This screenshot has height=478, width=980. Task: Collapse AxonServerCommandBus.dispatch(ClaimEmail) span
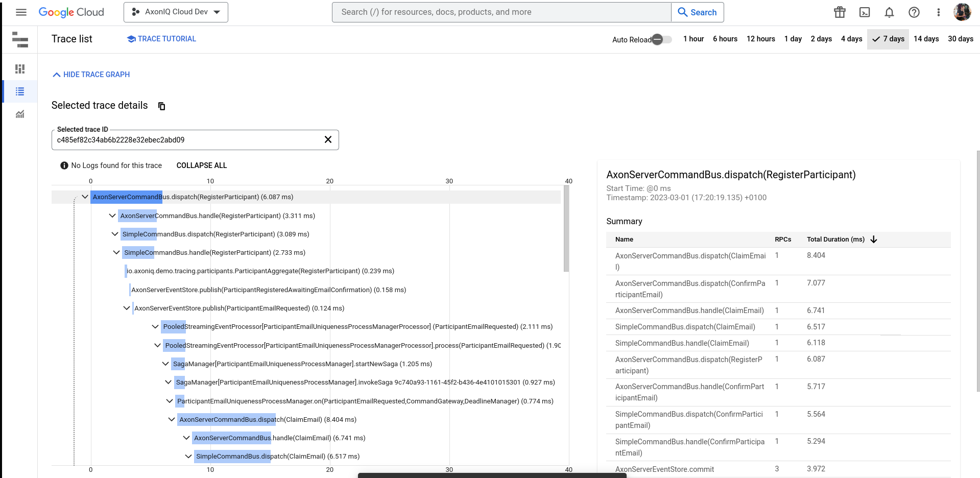pos(172,419)
